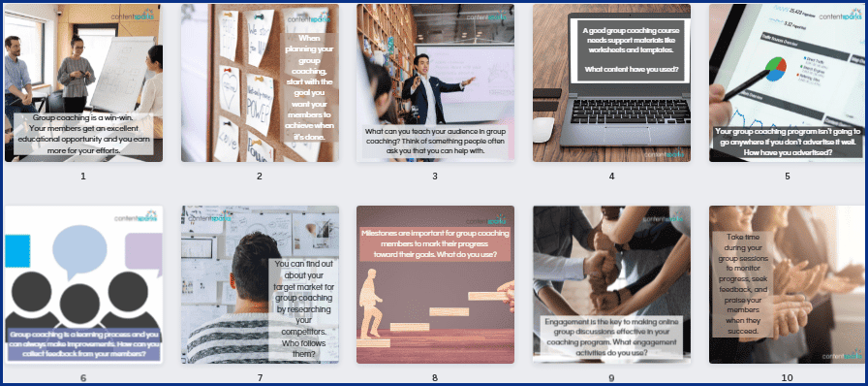Screen dimensions: 868x386
Task: Click the page number 10 label
Action: [x=788, y=377]
